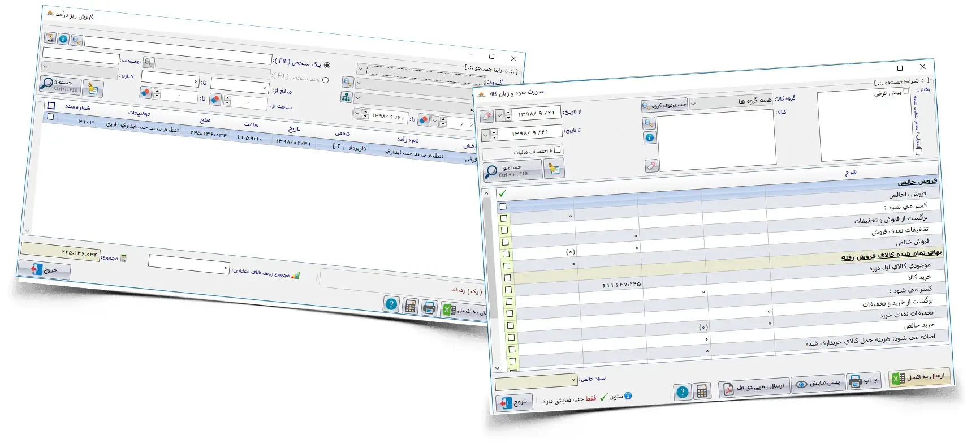
Task: Expand the از تاریخ date picker dropdown
Action: [x=499, y=115]
